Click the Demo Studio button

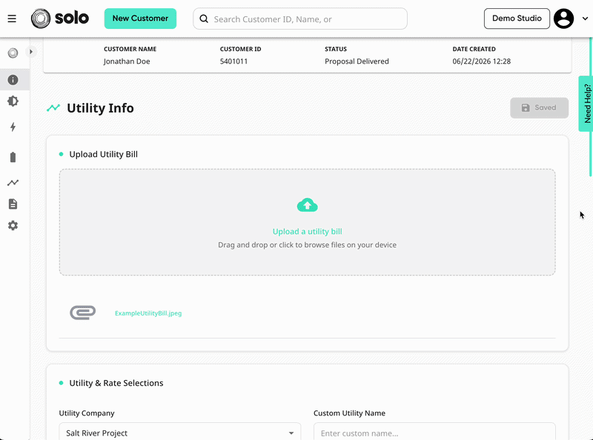517,19
